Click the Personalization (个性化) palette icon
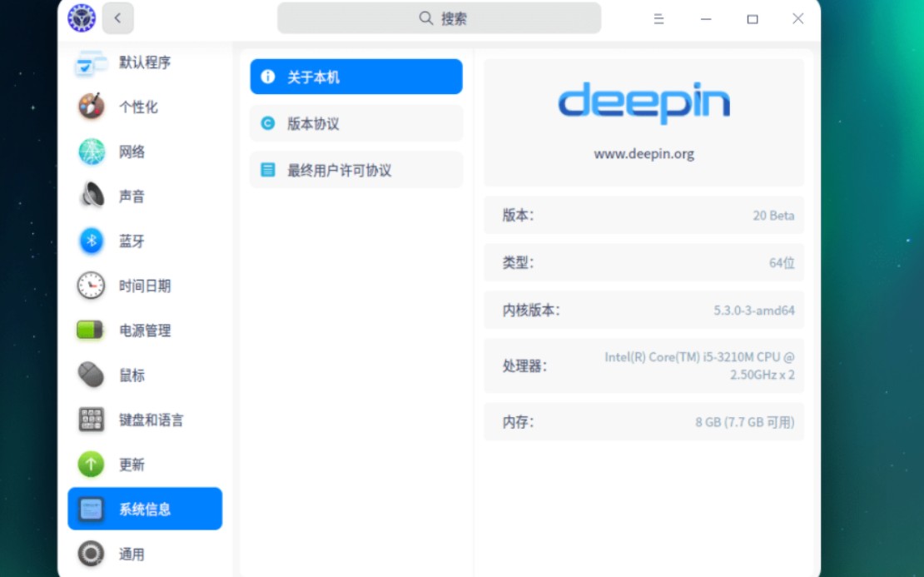Image resolution: width=924 pixels, height=577 pixels. point(92,107)
